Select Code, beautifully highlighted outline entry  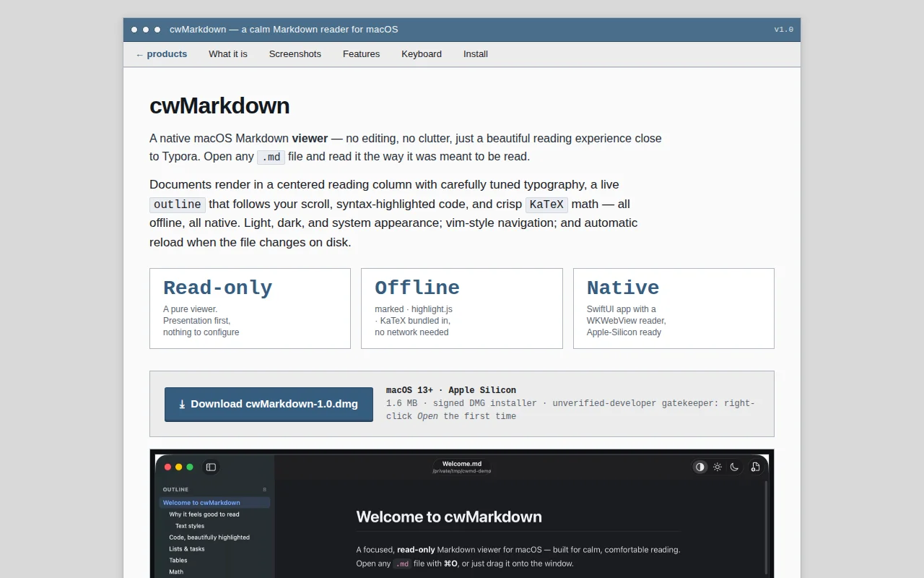click(x=209, y=538)
